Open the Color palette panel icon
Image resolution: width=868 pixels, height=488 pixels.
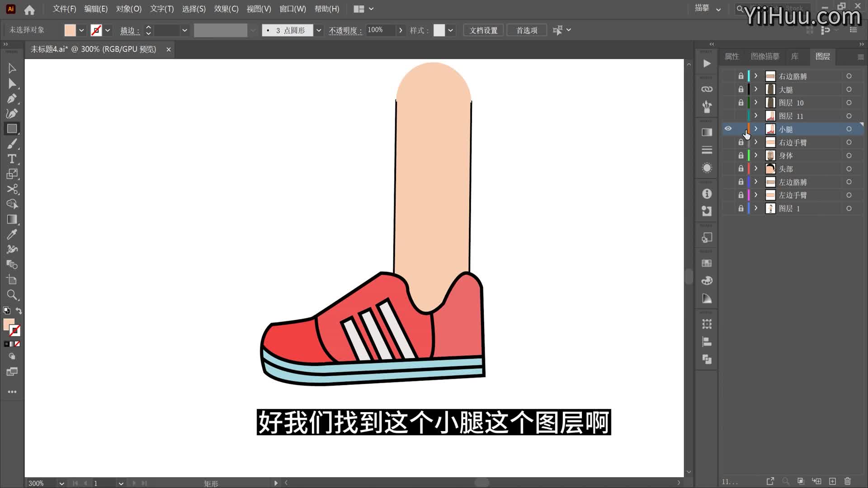(x=707, y=281)
